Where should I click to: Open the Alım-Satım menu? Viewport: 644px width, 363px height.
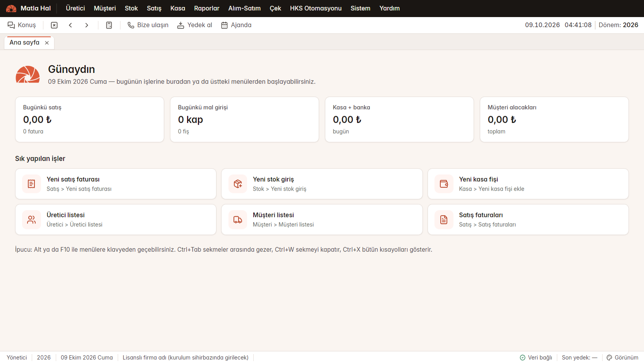tap(244, 8)
